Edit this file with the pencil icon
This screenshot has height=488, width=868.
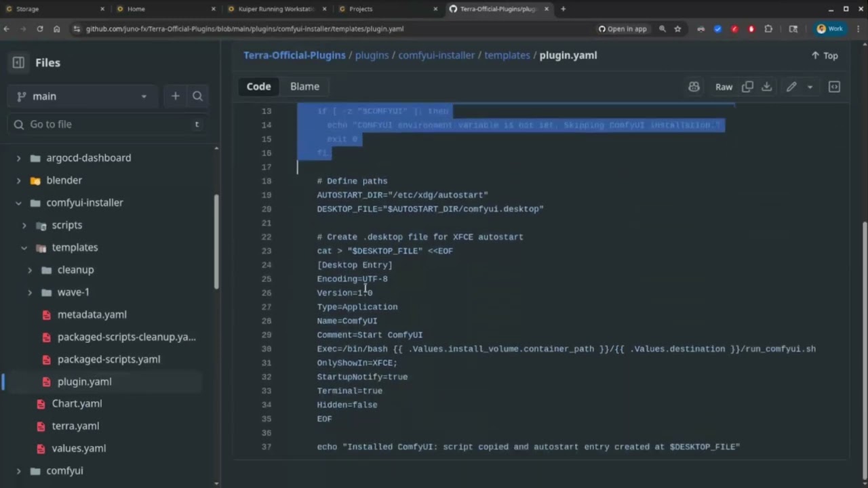click(791, 87)
